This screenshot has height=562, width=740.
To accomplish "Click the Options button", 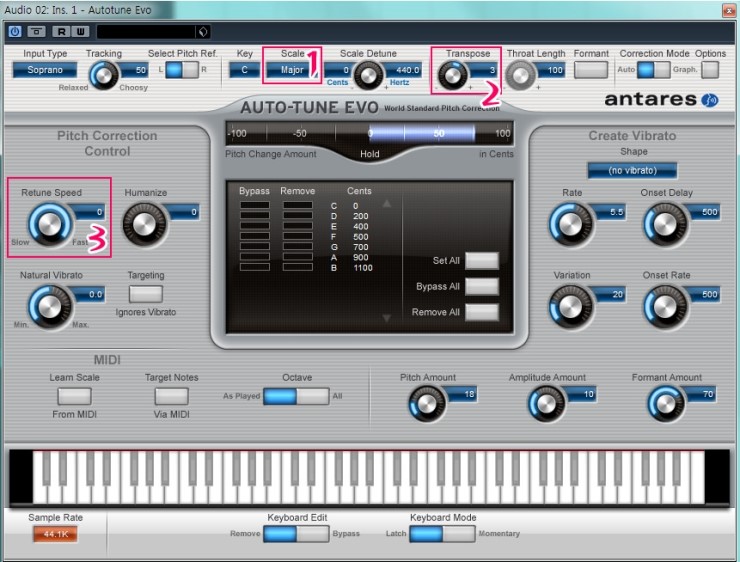I will [x=710, y=70].
